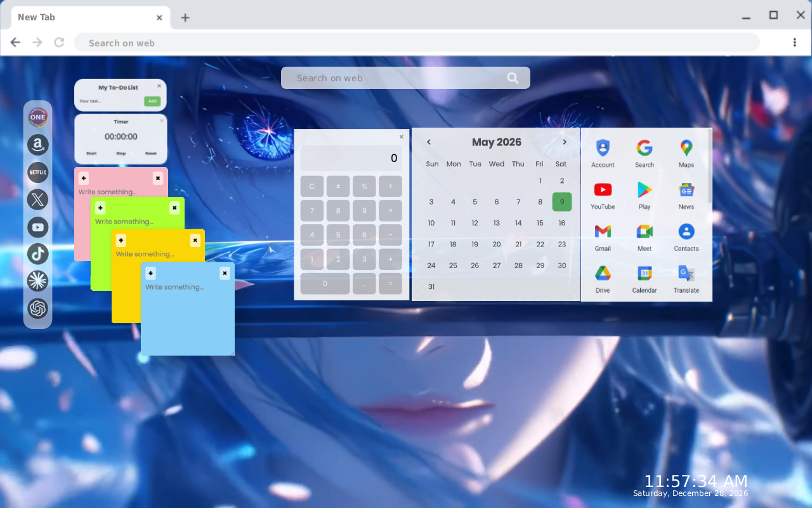Open the YouTube shortcut in the left sidebar

[x=38, y=227]
